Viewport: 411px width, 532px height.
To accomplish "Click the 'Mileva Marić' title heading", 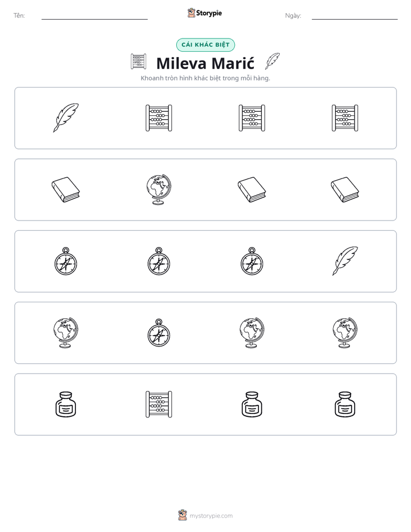I will click(205, 63).
